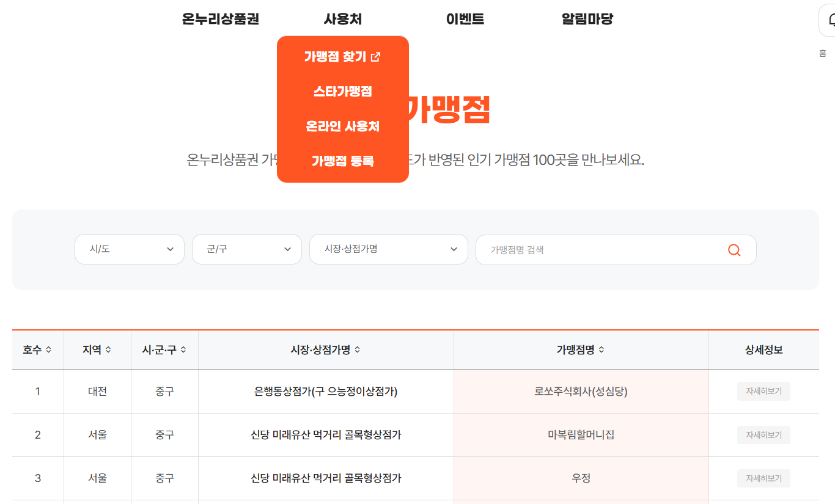
Task: Click the search magnifier icon
Action: (x=734, y=250)
